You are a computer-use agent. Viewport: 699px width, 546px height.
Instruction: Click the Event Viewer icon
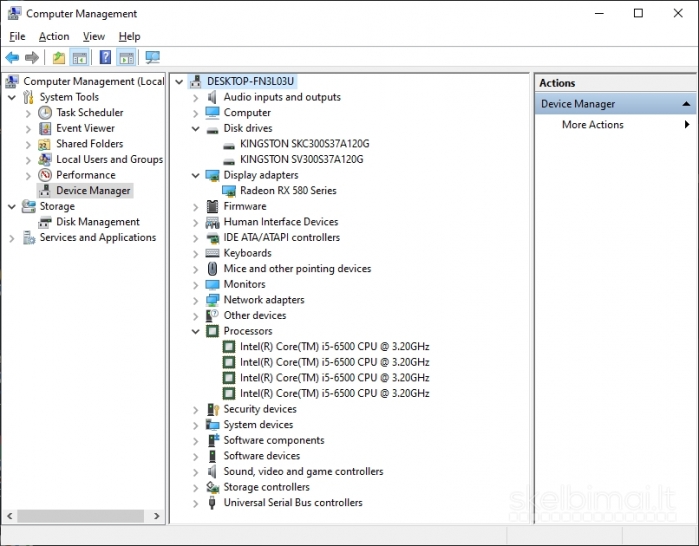coord(45,128)
